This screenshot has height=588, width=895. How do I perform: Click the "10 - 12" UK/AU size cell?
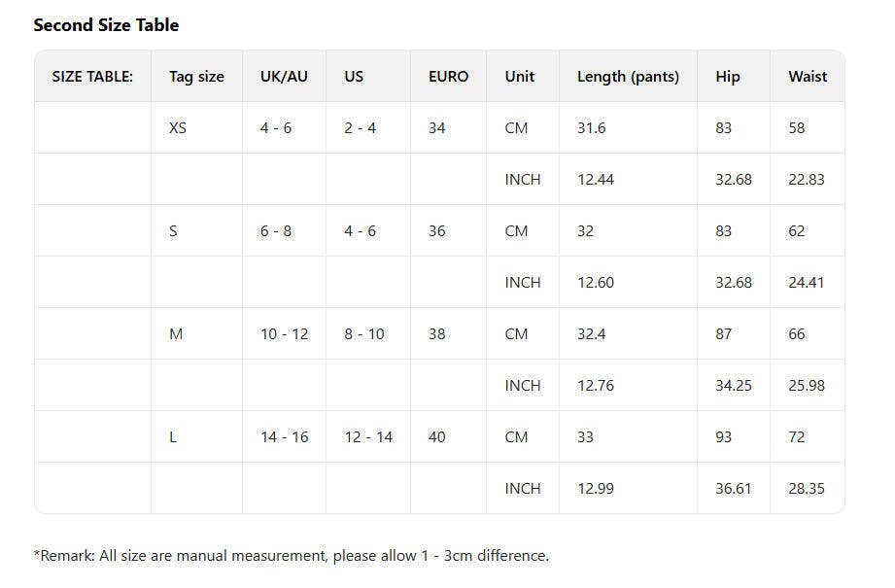tap(285, 334)
